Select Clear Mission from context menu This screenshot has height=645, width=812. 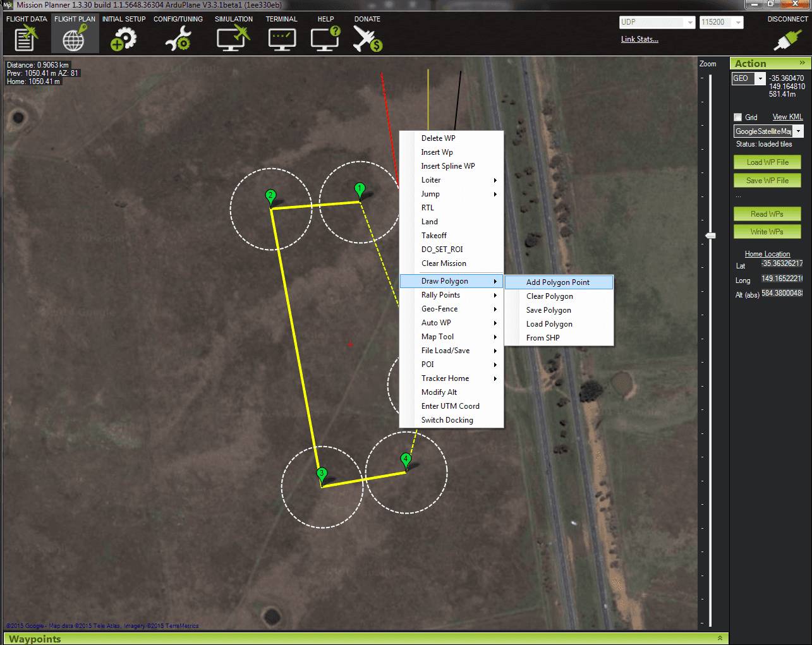click(444, 263)
